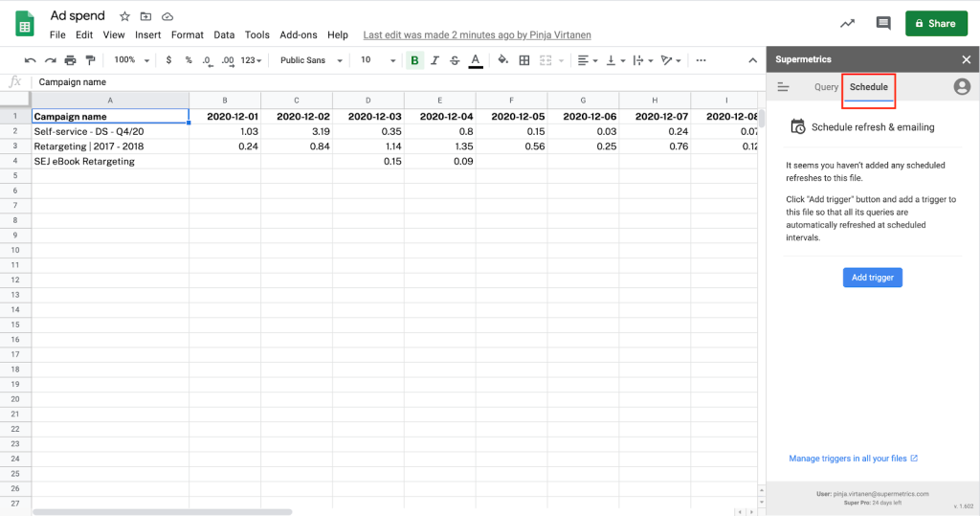Open the Add-ons menu

[x=298, y=34]
